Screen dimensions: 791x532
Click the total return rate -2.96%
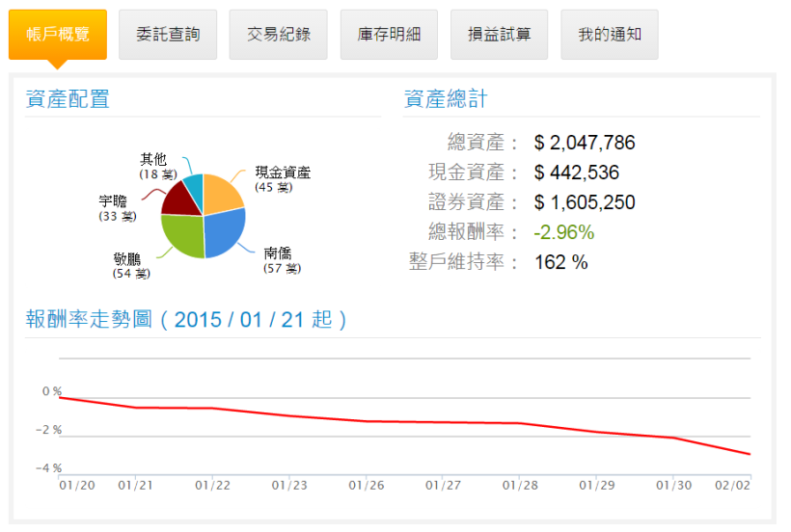coord(564,233)
